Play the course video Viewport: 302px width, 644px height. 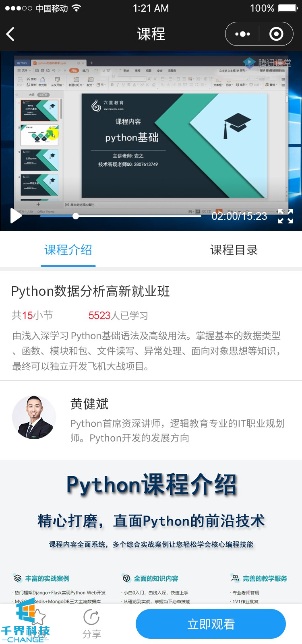16,216
